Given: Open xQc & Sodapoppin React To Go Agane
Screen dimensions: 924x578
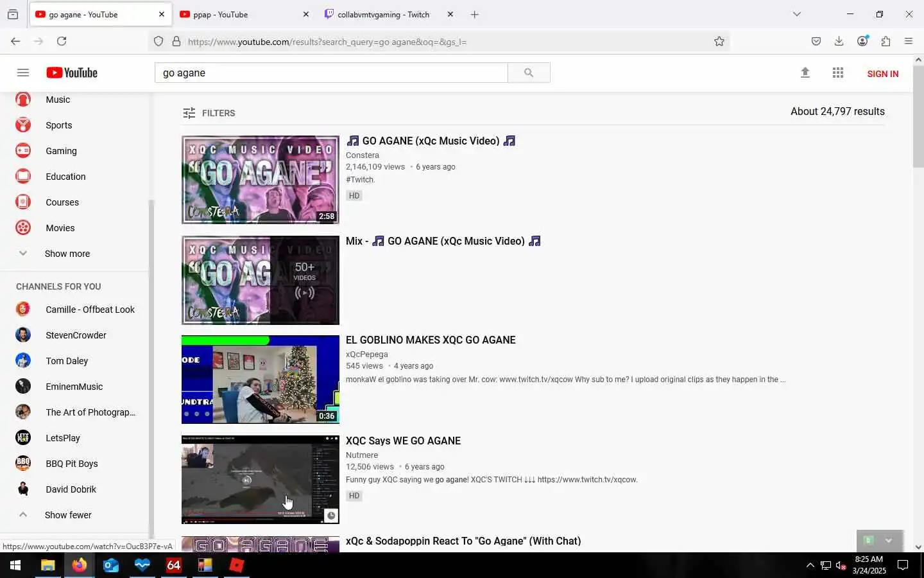Looking at the screenshot, I should [463, 541].
